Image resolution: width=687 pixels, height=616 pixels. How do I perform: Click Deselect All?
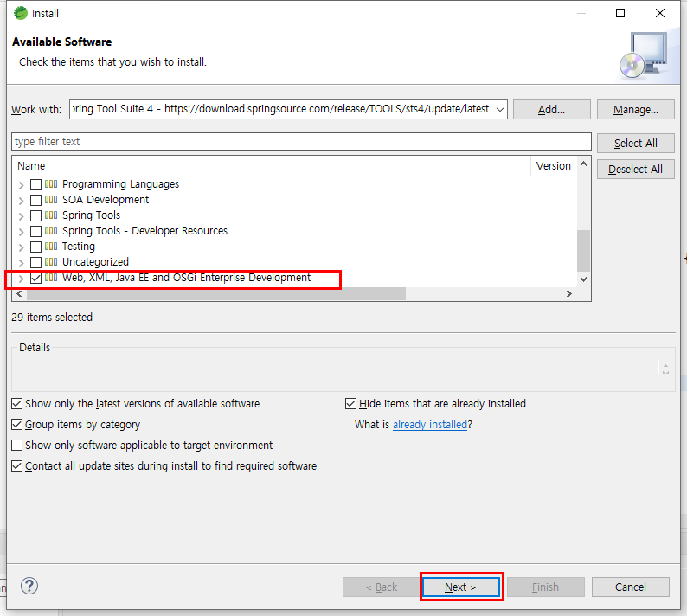pyautogui.click(x=635, y=169)
